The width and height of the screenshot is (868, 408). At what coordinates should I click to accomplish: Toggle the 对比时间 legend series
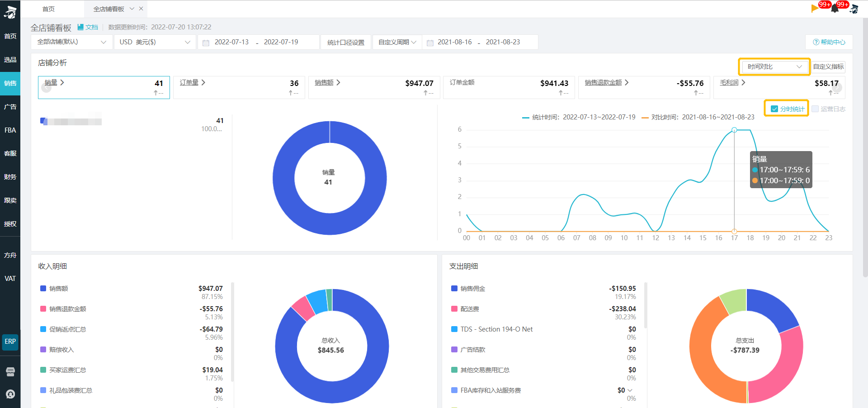pos(698,117)
